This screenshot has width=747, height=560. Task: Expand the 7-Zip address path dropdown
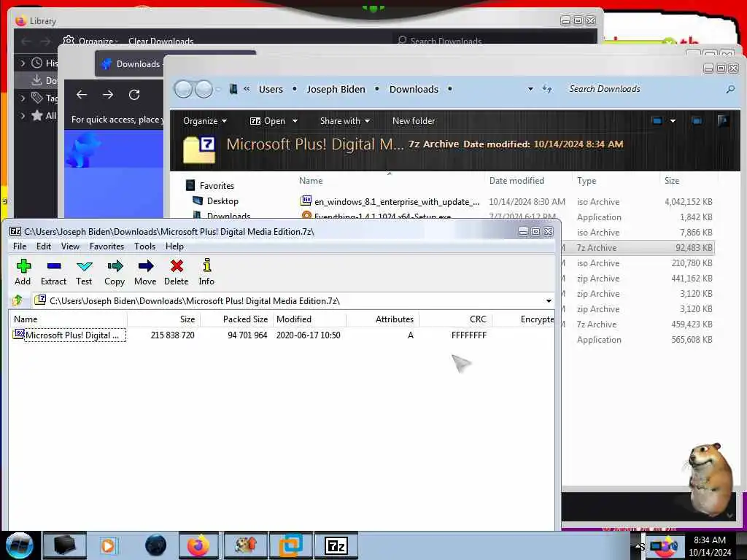[549, 301]
